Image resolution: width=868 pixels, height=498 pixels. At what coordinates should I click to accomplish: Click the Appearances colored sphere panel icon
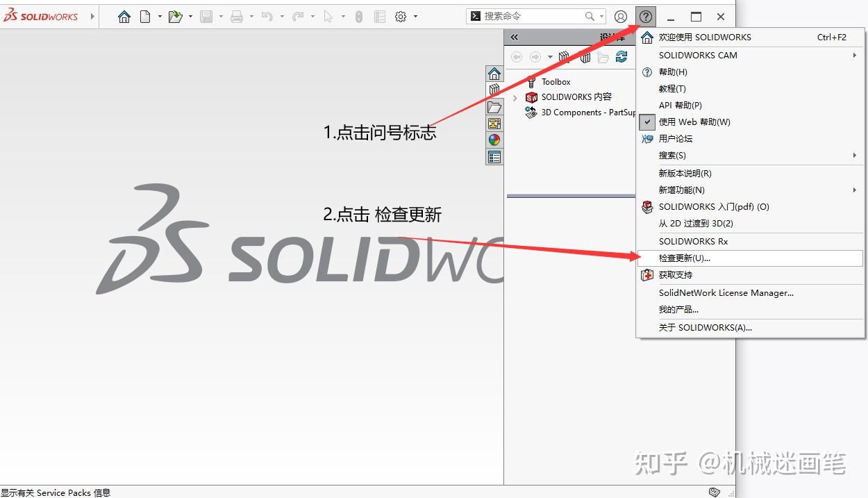pos(494,139)
